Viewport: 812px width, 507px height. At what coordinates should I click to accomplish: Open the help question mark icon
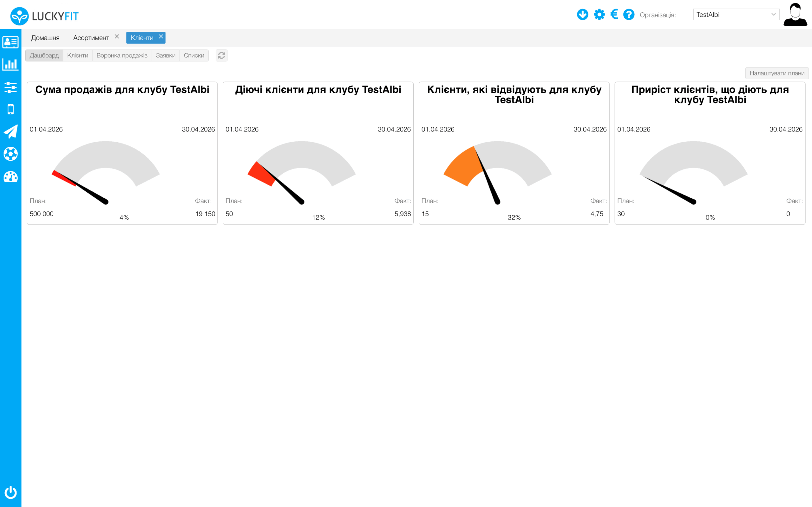tap(629, 15)
